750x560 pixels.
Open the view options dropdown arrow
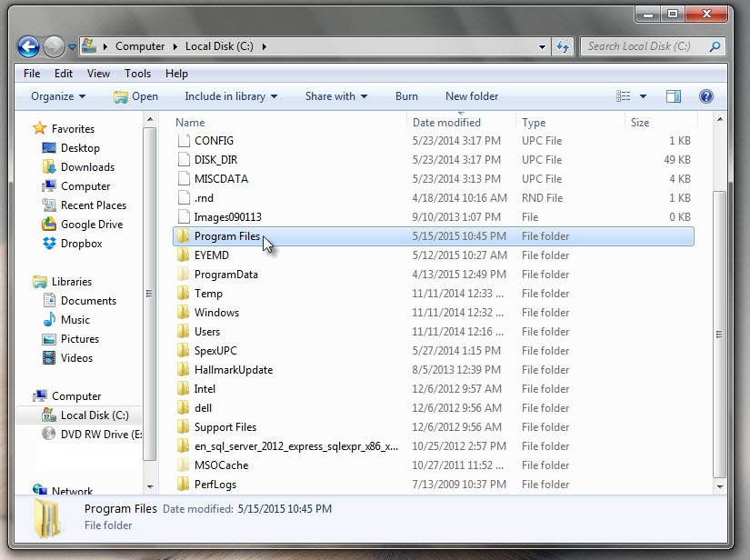643,96
